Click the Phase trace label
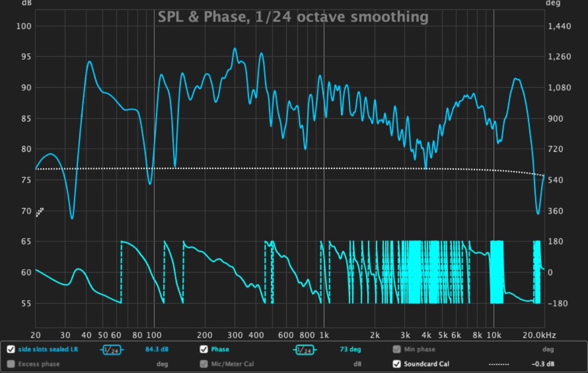Screen dimensions: 588x373 [220, 350]
